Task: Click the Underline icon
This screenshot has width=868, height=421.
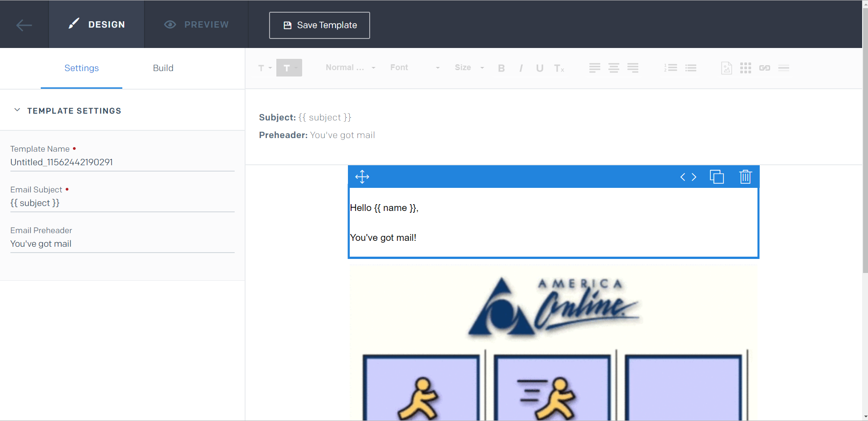Action: pyautogui.click(x=539, y=68)
